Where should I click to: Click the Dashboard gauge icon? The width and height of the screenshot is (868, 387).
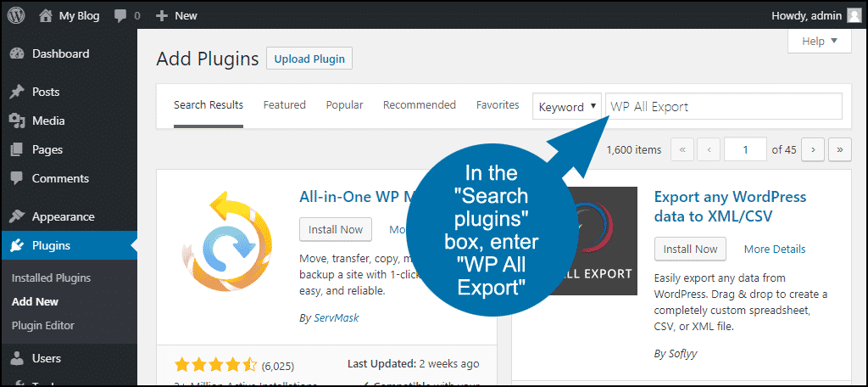point(18,53)
